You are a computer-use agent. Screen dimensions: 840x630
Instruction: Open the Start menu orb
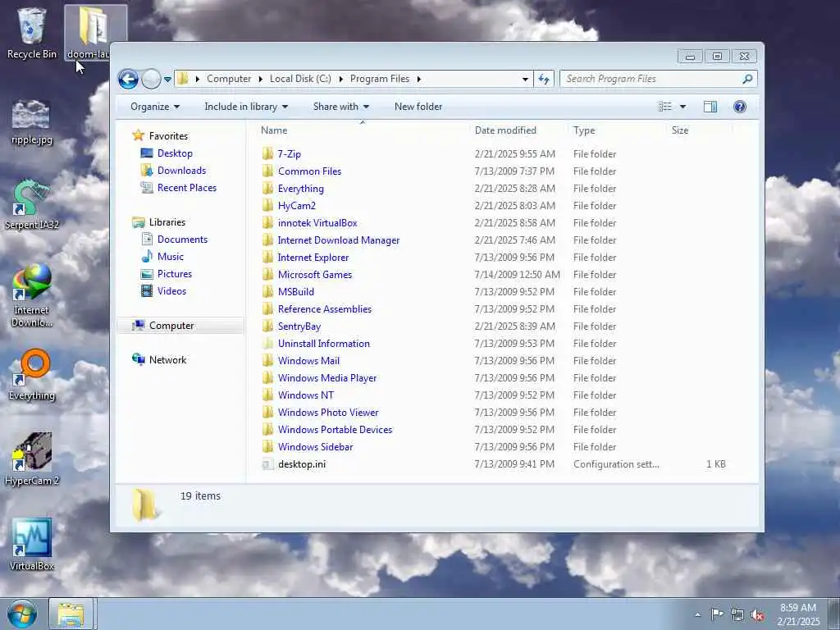click(x=22, y=614)
